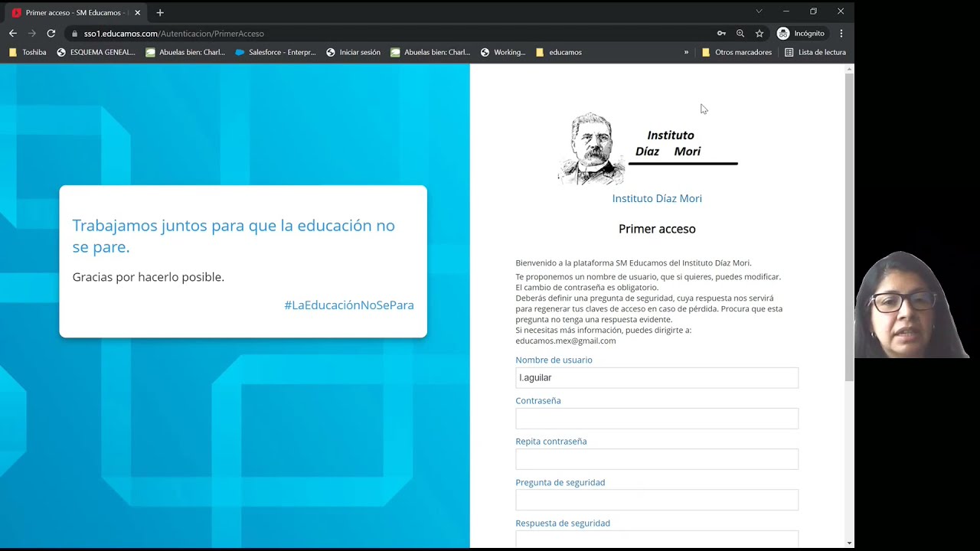The width and height of the screenshot is (980, 551).
Task: Click the Pregunta de seguridad input field
Action: [657, 500]
